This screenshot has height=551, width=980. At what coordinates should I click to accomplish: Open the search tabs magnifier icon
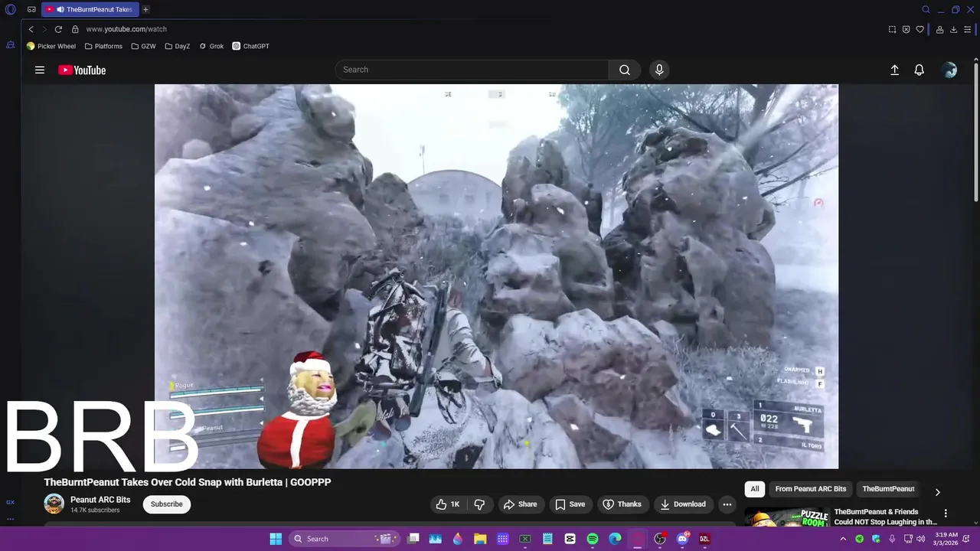pos(926,10)
